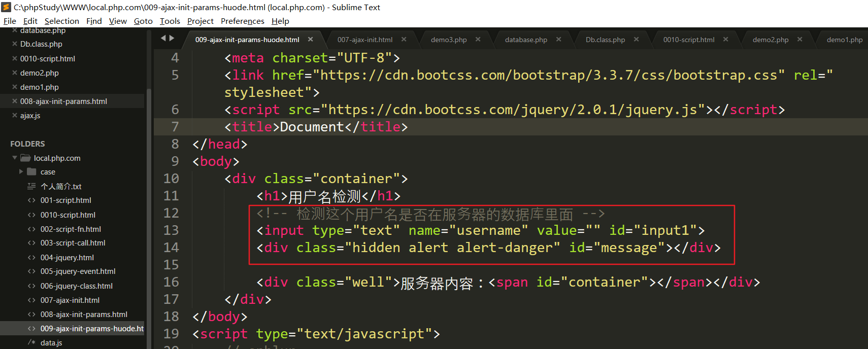Close the 007-ajax-init.html tab
The width and height of the screenshot is (868, 349).
[404, 40]
